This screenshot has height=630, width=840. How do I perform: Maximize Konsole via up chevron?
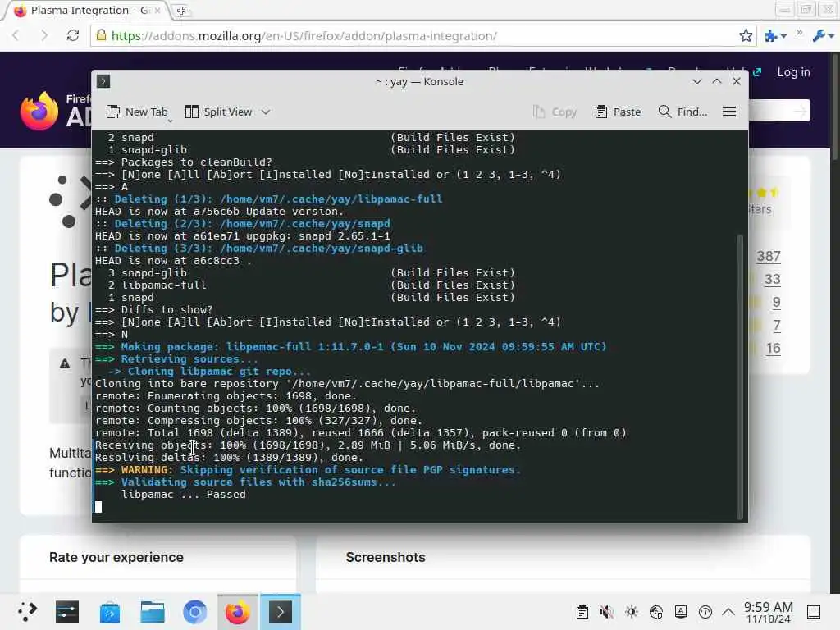[x=717, y=81]
